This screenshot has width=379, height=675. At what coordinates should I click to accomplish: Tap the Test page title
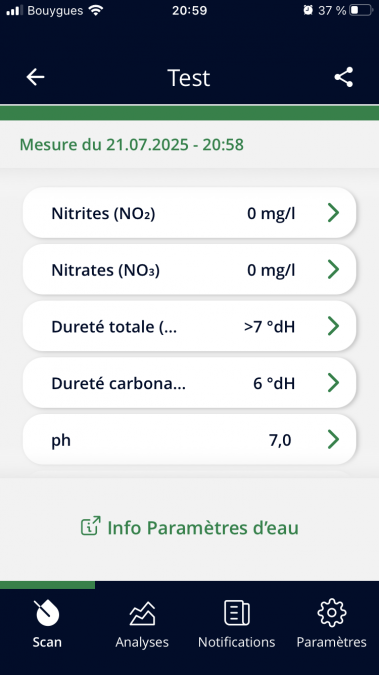[189, 78]
